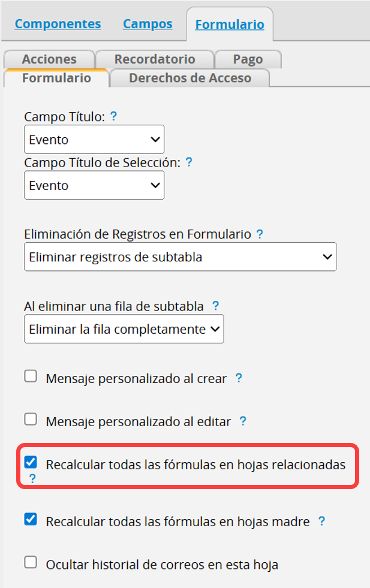Show help for Al eliminar una fila de subtabla
This screenshot has height=588, width=370.
click(x=216, y=306)
